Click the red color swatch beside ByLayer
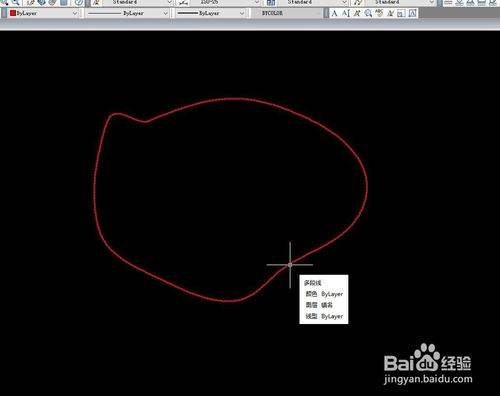 13,13
